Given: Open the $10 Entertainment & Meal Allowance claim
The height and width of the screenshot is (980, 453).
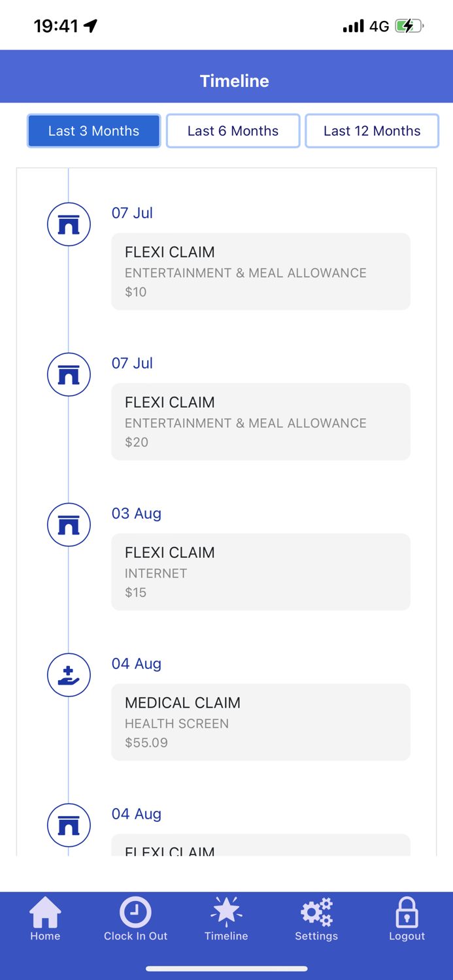Looking at the screenshot, I should point(260,271).
